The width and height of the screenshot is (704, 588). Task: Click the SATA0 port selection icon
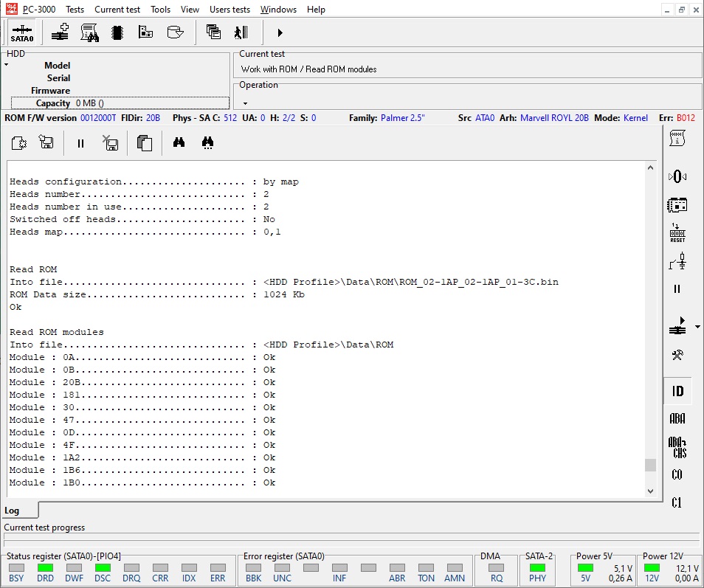pyautogui.click(x=21, y=32)
